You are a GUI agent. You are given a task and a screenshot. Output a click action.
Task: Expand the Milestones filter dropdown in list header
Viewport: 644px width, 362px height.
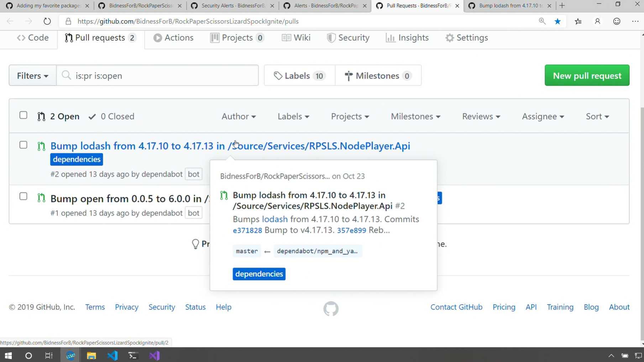(x=415, y=117)
